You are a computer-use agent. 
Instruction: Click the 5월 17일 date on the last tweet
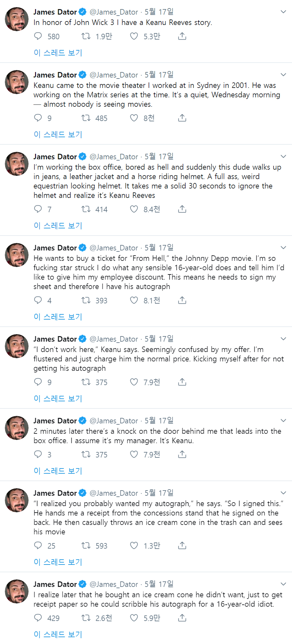pos(159,584)
